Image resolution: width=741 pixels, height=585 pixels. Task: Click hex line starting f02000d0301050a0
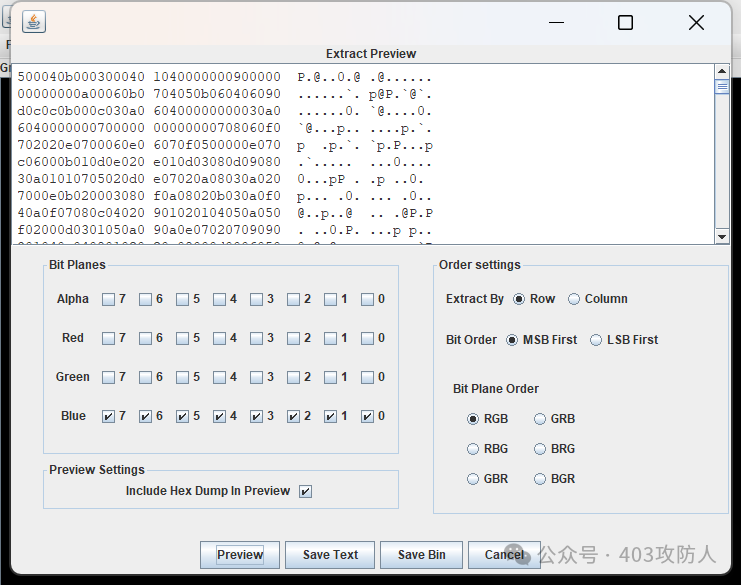click(224, 230)
